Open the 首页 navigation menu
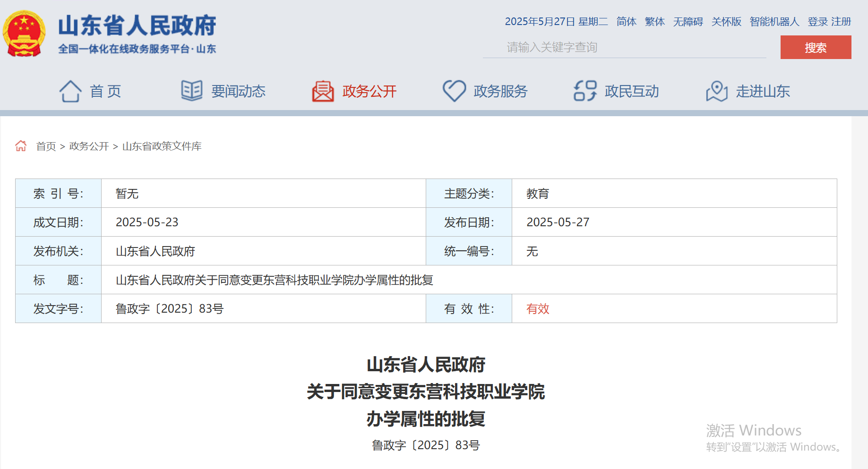 pyautogui.click(x=106, y=91)
